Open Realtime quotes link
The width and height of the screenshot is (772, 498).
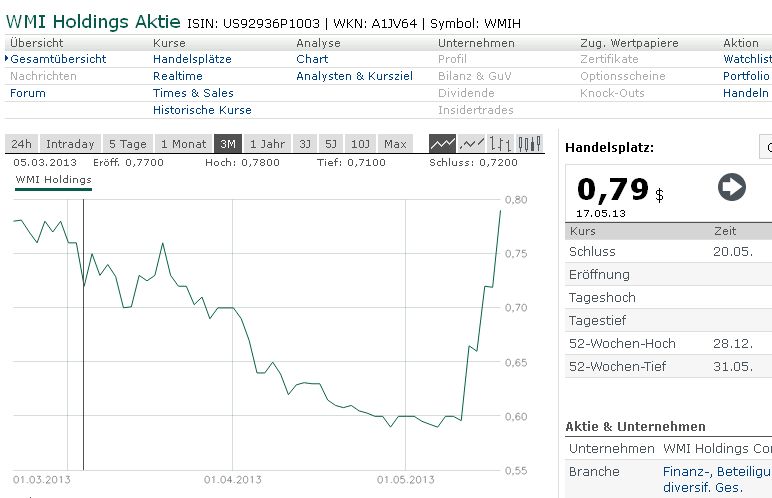click(178, 76)
